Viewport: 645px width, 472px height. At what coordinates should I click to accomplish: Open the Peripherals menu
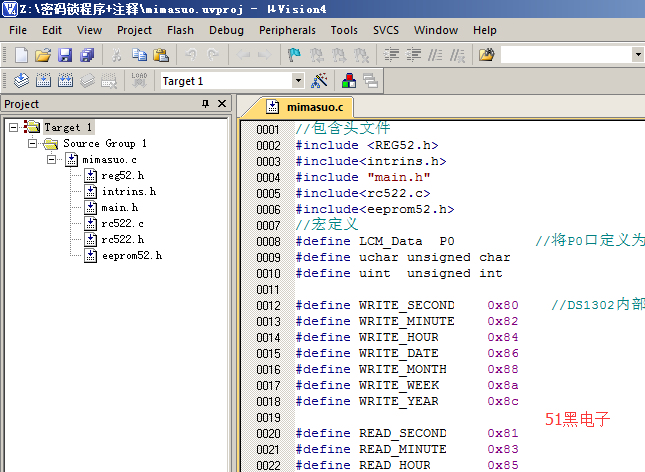coord(287,30)
